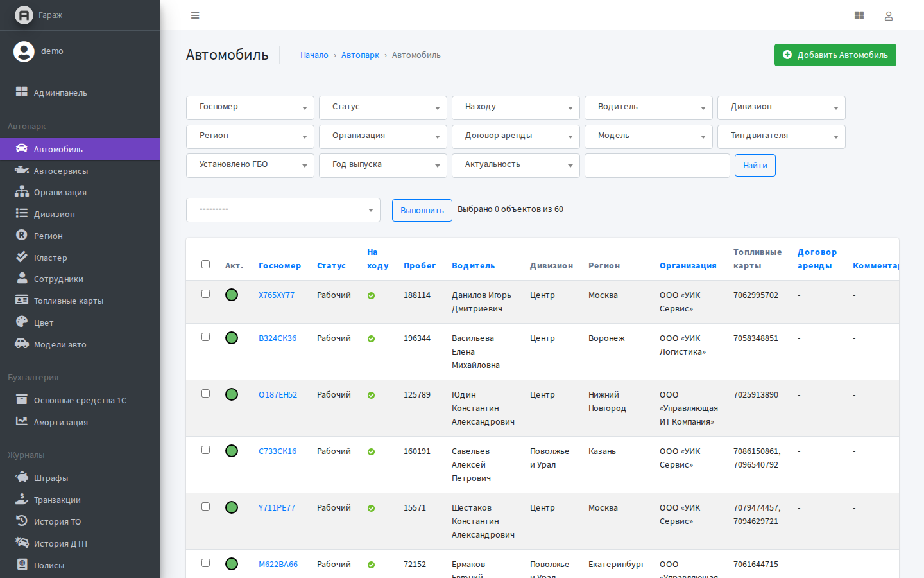924x578 pixels.
Task: Expand the Установлено ГБО filter dropdown
Action: [x=250, y=165]
